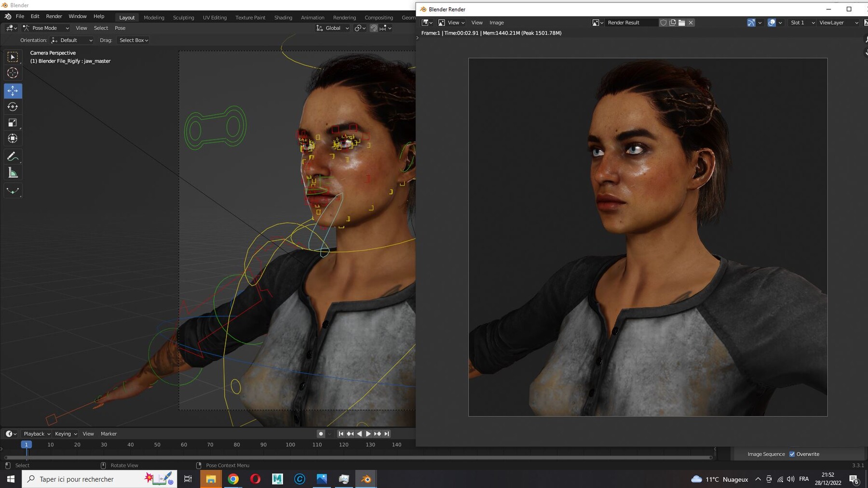Open Google Chrome from the taskbar
This screenshot has width=868, height=488.
pyautogui.click(x=233, y=479)
